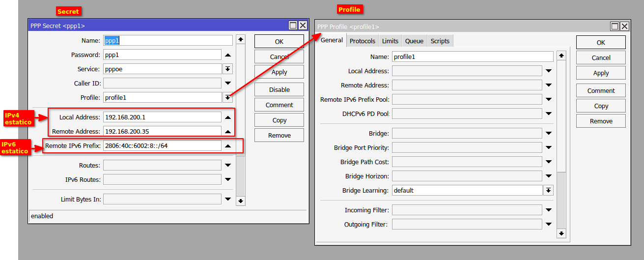Expand the Caller ID field
This screenshot has width=644, height=260.
228,84
